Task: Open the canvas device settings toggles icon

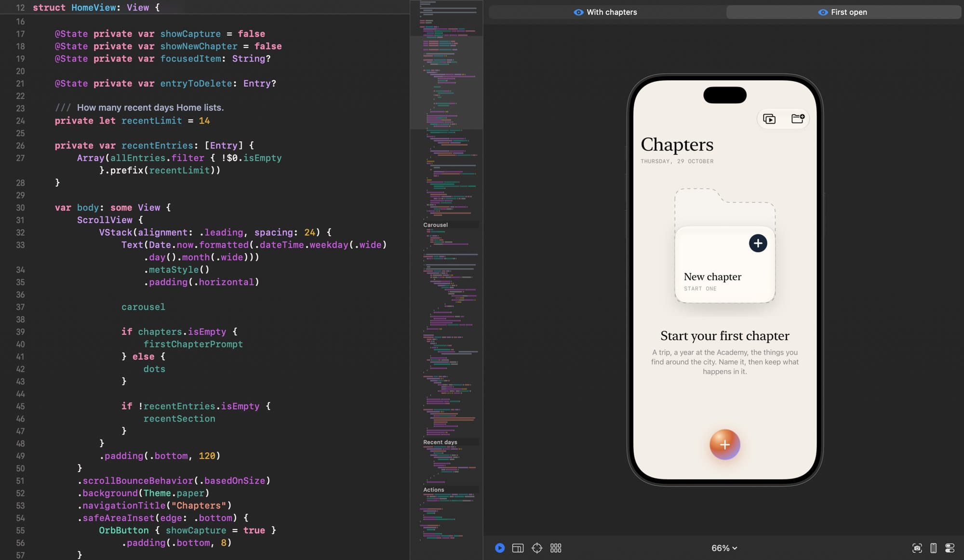Action: pos(950,548)
